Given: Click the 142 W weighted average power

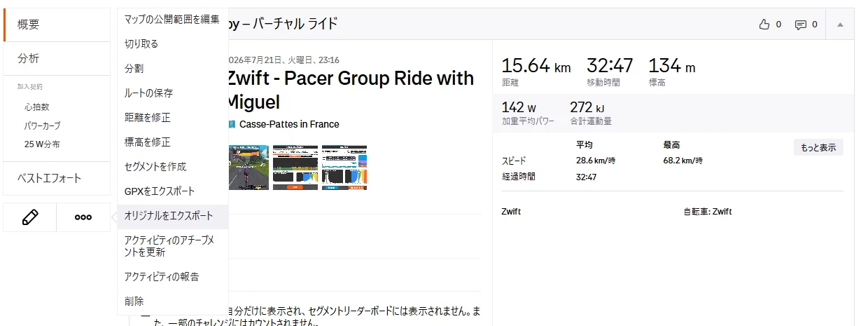Looking at the screenshot, I should click(x=519, y=107).
